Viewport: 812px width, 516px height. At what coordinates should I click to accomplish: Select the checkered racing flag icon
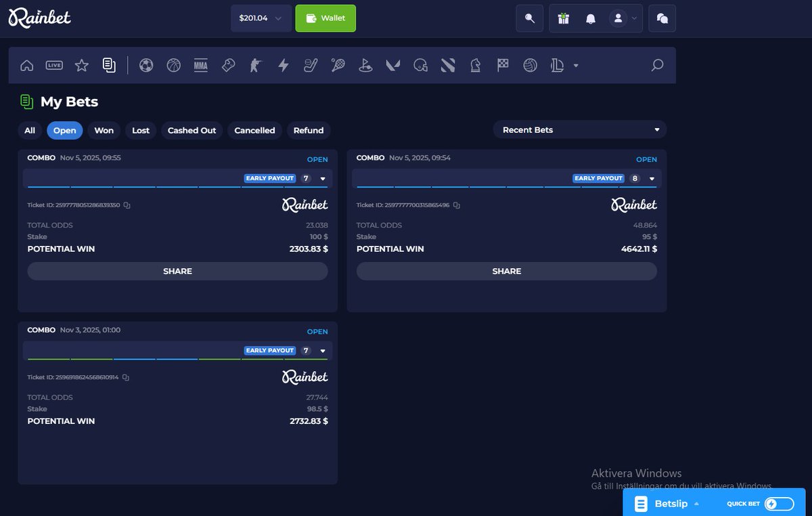pyautogui.click(x=503, y=66)
